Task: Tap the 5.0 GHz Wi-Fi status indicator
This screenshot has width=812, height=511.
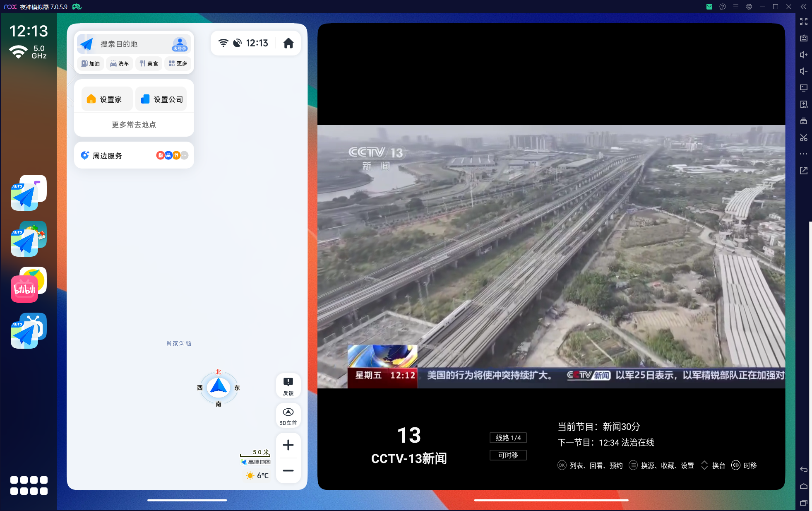Action: pos(28,52)
